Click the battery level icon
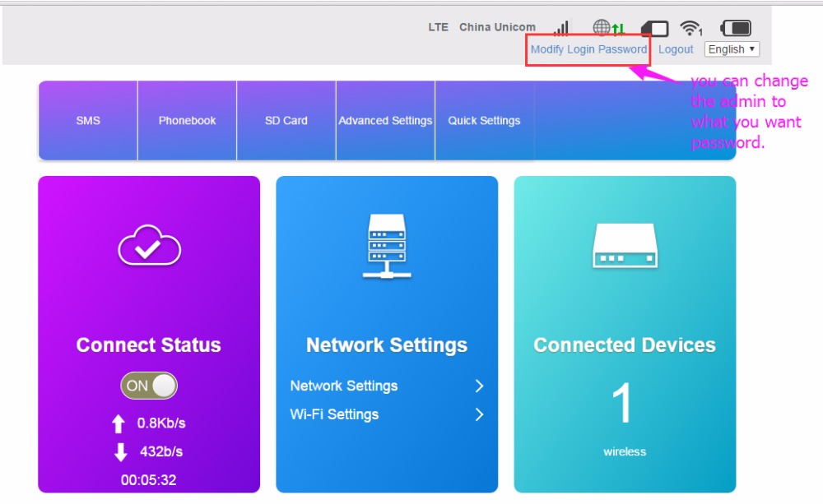Viewport: 823px width, 504px height. coord(736,28)
